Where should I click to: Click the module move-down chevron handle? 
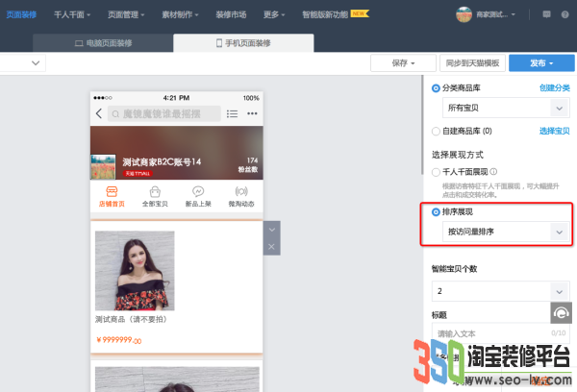pos(271,230)
